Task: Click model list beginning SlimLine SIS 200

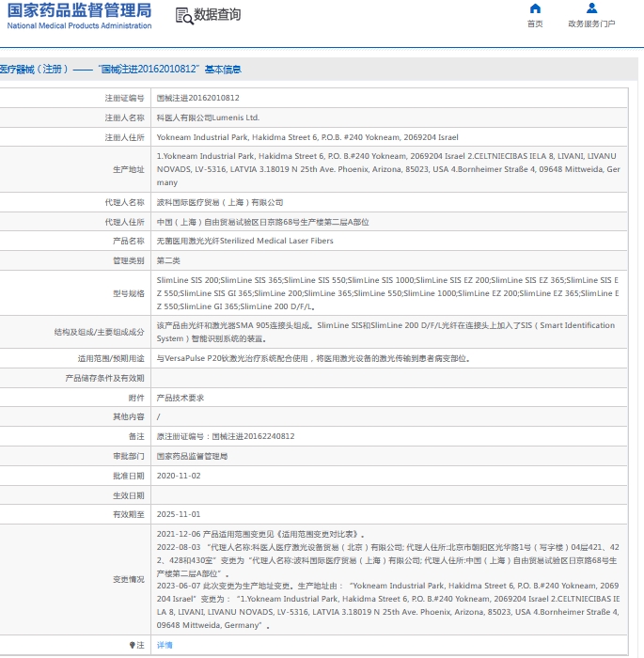Action: coord(387,293)
